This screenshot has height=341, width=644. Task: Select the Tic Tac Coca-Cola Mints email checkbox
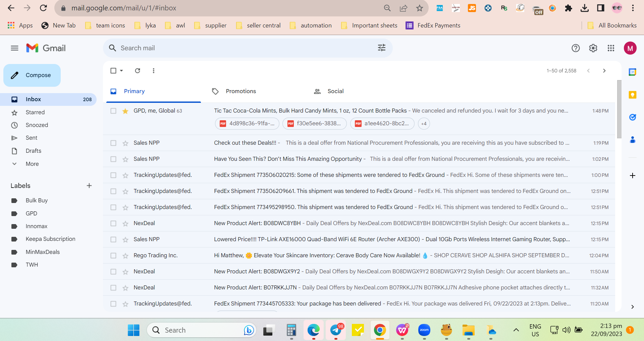tap(113, 111)
